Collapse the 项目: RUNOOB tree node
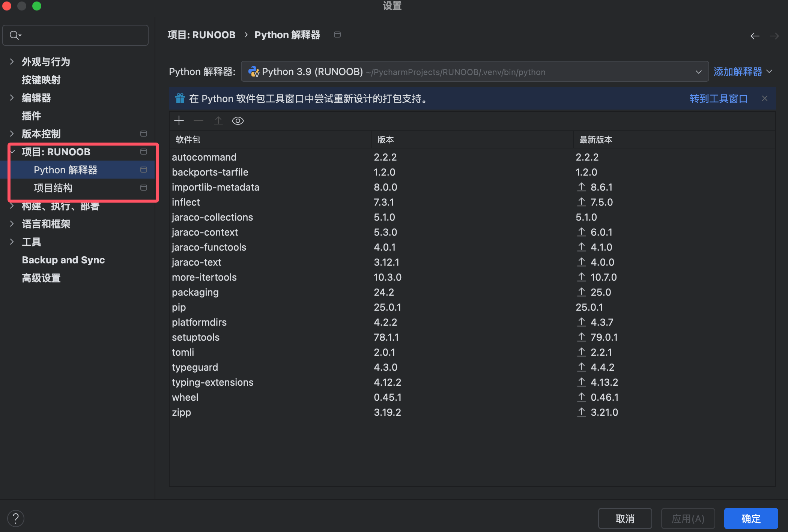The image size is (788, 532). pos(12,152)
